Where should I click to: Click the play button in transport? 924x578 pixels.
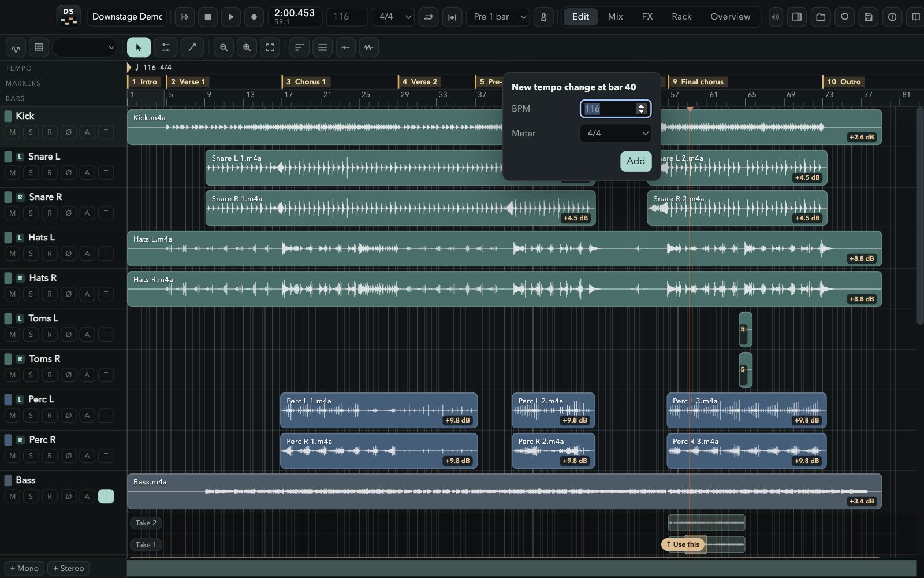click(x=230, y=17)
